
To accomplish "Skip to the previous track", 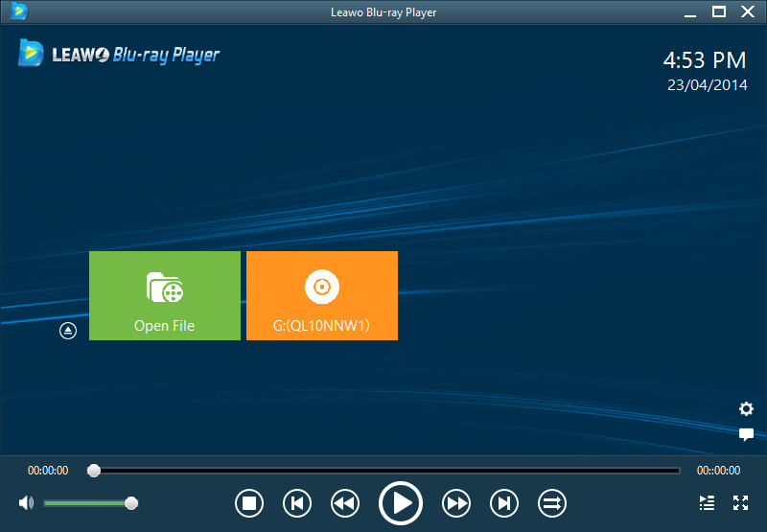I will (x=297, y=502).
